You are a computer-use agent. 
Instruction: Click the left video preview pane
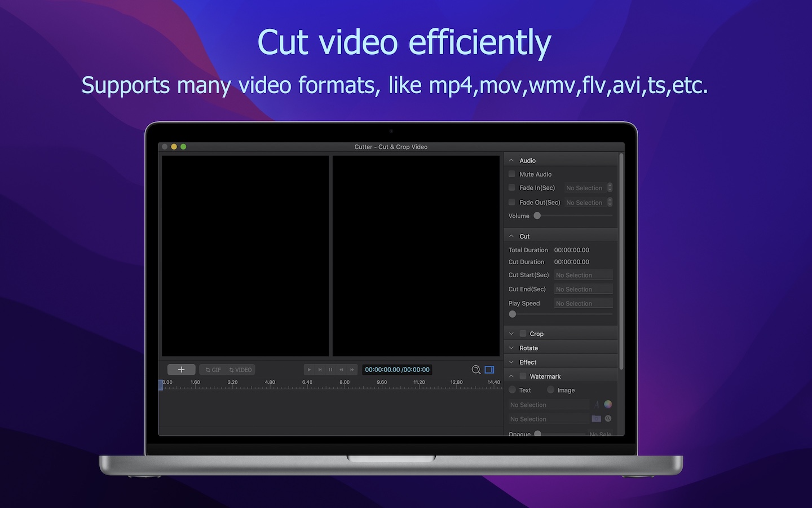click(x=245, y=256)
